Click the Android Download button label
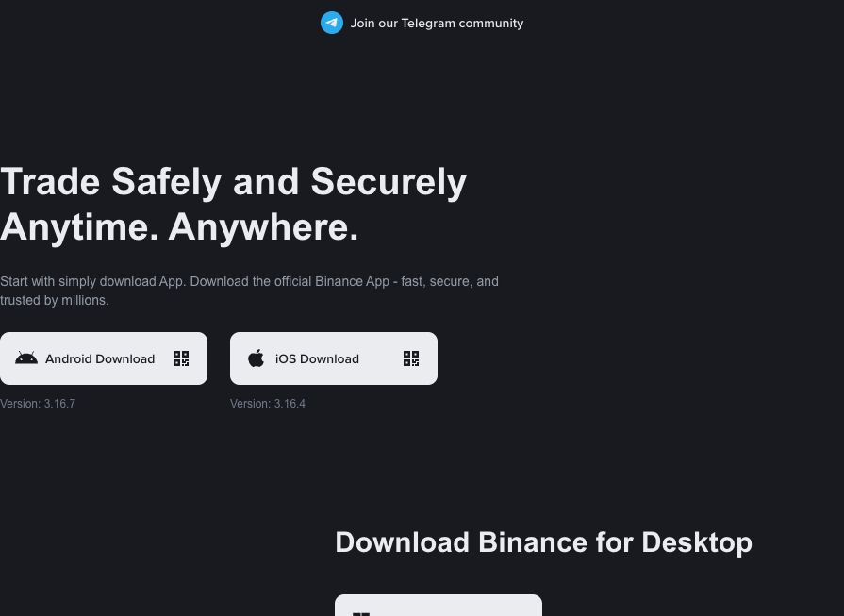Screen dimensions: 844x616 point(100,358)
